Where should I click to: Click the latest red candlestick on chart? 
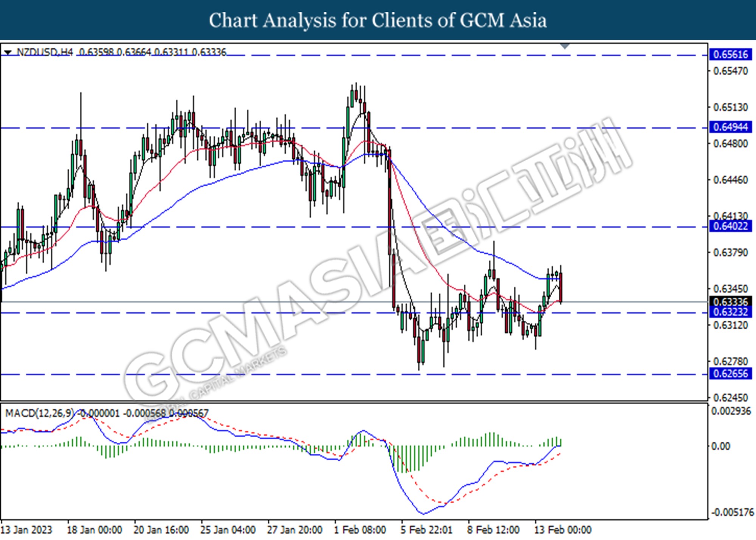coord(561,287)
